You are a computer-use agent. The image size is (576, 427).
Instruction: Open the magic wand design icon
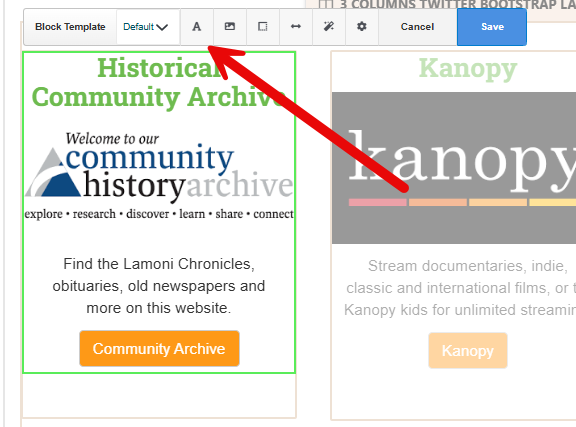(x=329, y=27)
